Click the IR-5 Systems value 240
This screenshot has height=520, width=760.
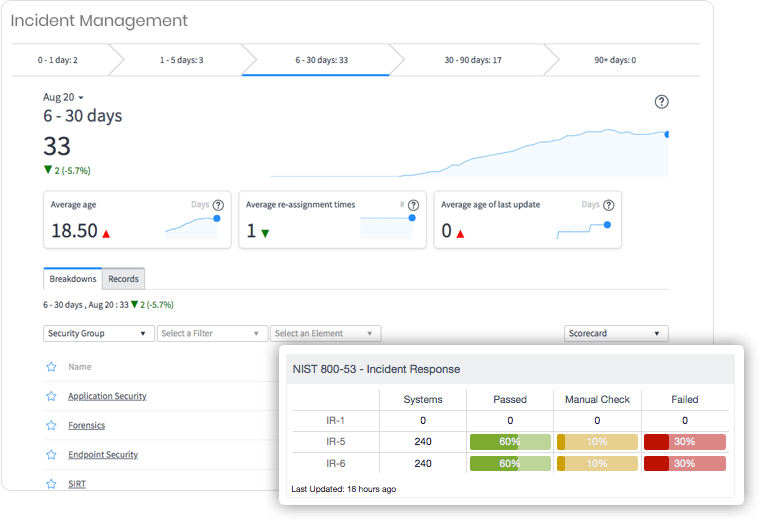423,442
